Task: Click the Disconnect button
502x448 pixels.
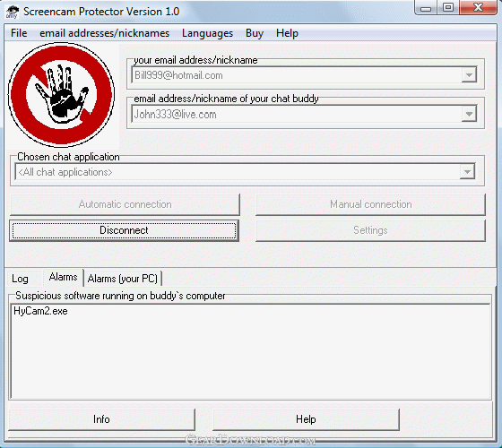Action: 125,230
